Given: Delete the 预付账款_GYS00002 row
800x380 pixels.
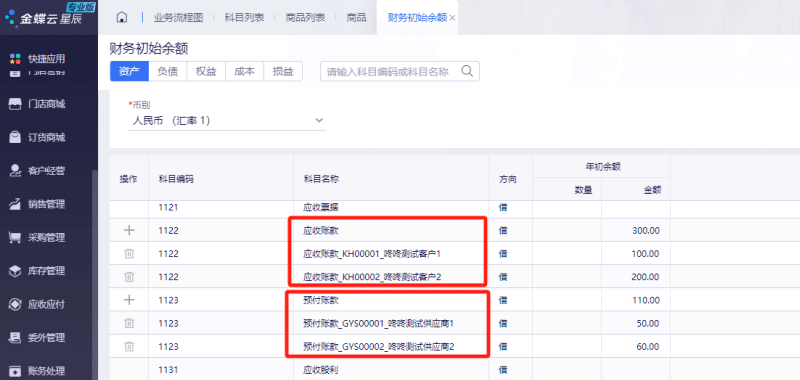Looking at the screenshot, I should coord(129,346).
